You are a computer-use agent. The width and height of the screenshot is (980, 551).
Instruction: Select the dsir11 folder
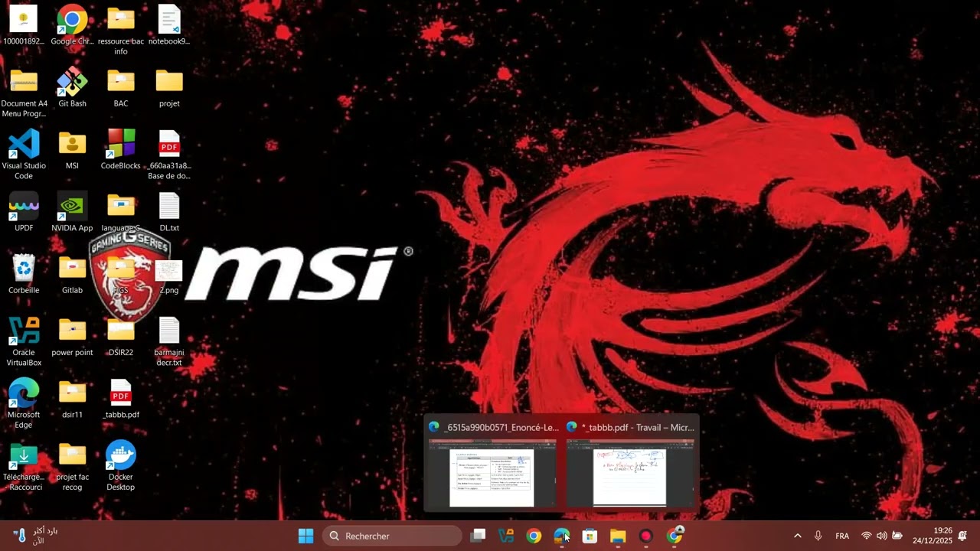(72, 398)
